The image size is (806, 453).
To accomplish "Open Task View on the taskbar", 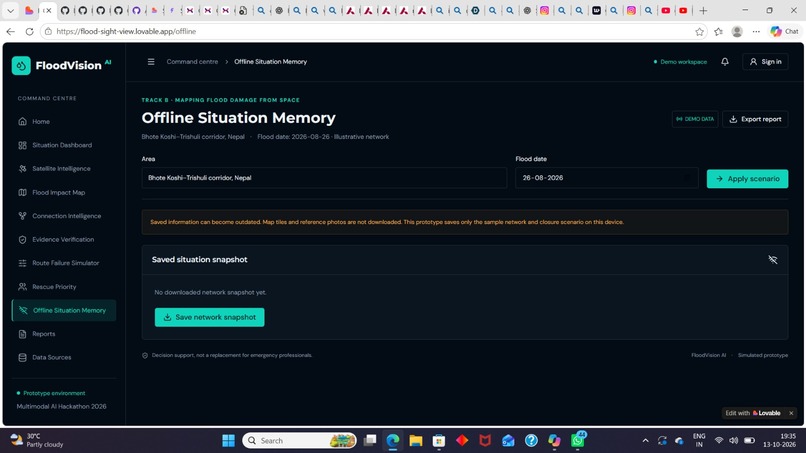I will [370, 441].
